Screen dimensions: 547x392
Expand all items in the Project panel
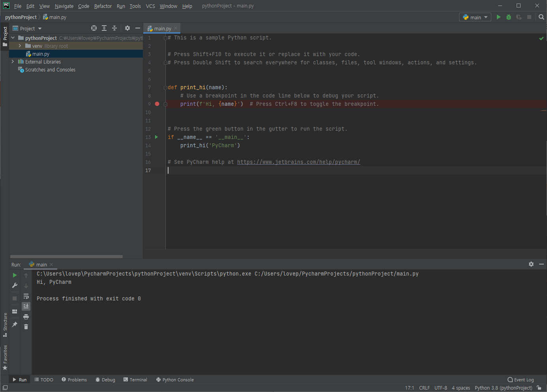tap(104, 28)
